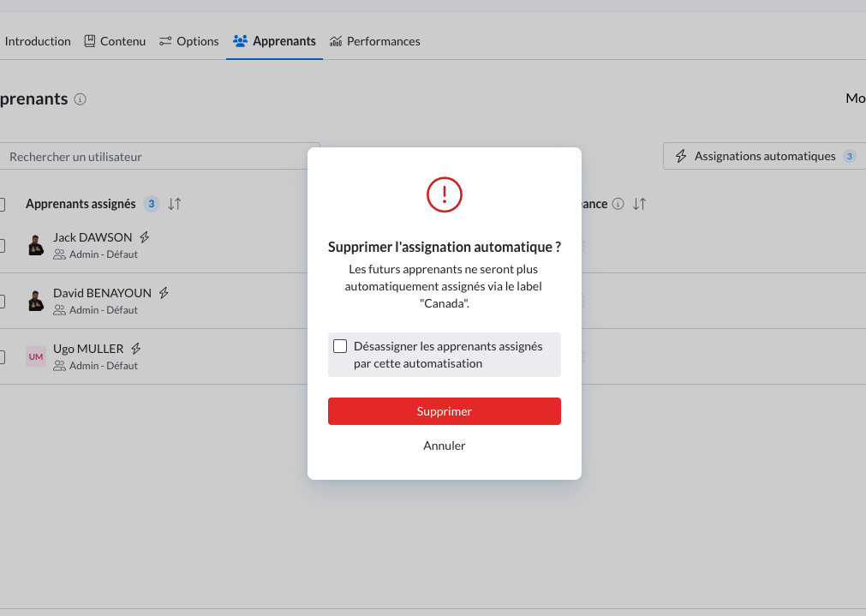Click the UM avatar for Ugo MULLER
The height and width of the screenshot is (616, 866).
pos(36,356)
